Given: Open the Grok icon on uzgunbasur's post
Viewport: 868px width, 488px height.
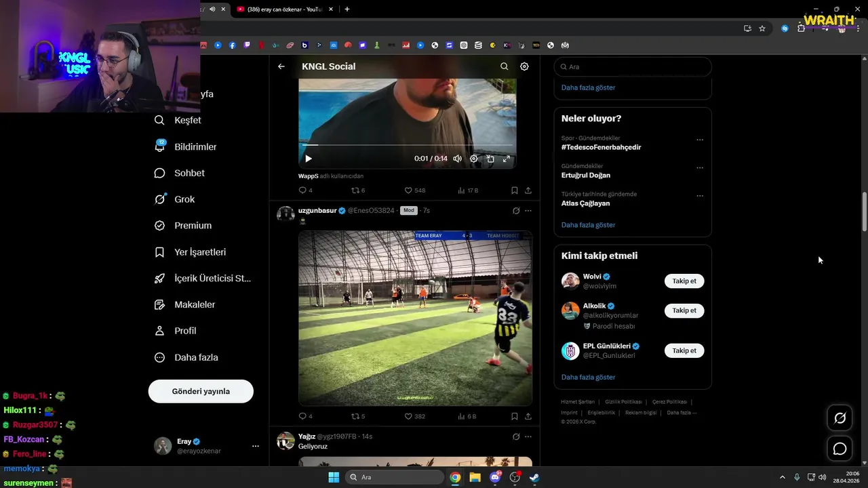Looking at the screenshot, I should pos(516,211).
